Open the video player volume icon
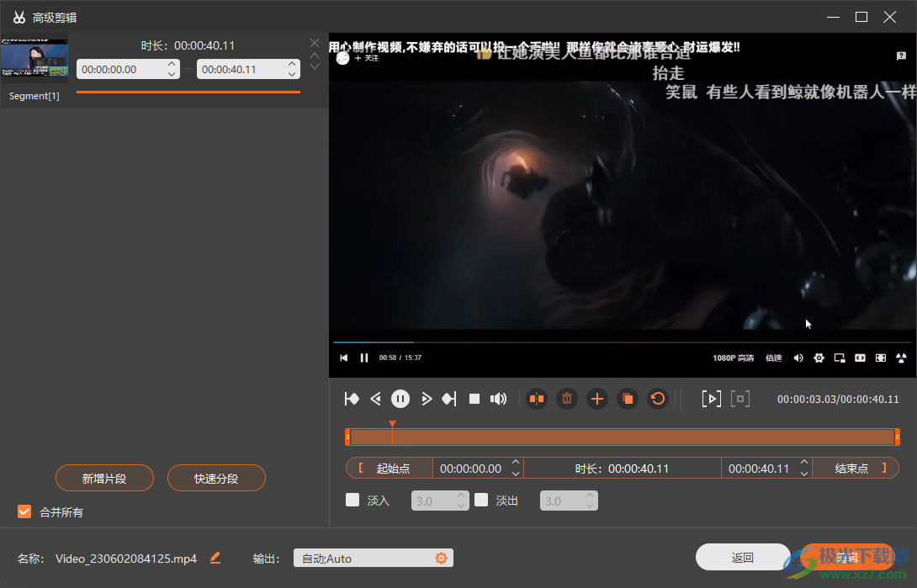Image resolution: width=917 pixels, height=588 pixels. [x=798, y=358]
